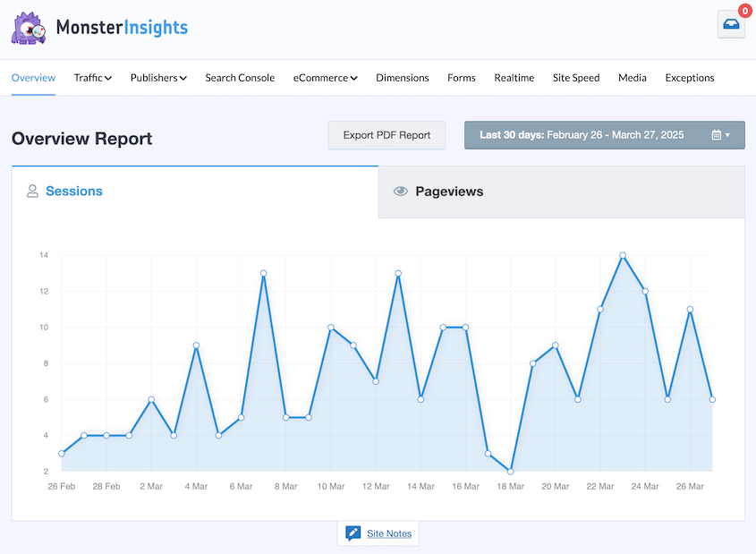Screen dimensions: 756x554
Task: Click the Export PDF Report button
Action: point(386,135)
